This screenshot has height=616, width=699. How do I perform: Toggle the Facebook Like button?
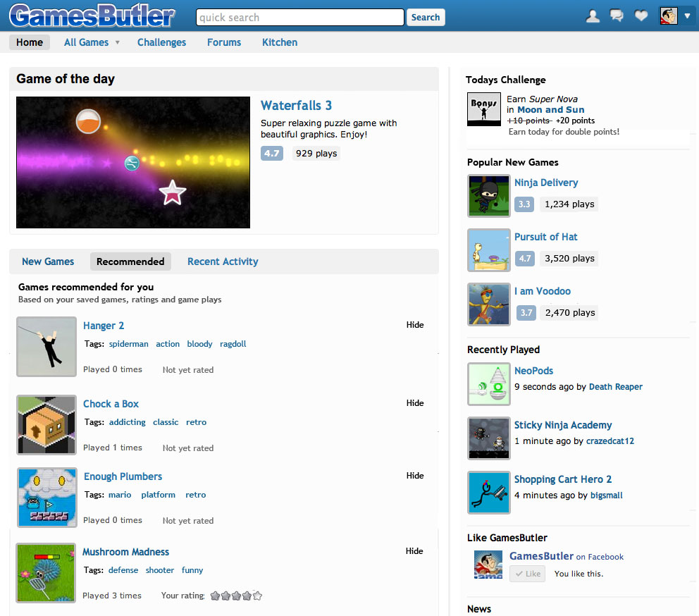tap(527, 574)
